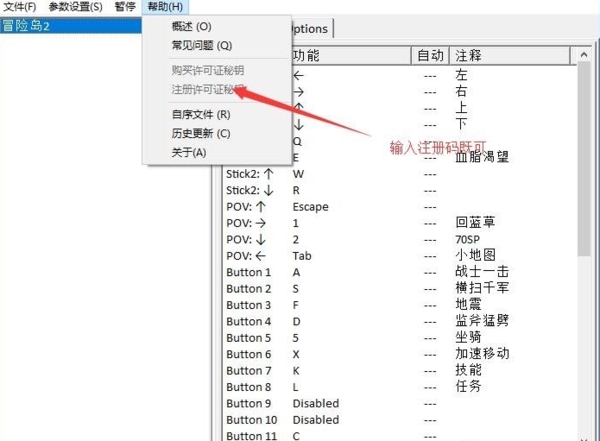Select the POV: ← row

(400, 256)
